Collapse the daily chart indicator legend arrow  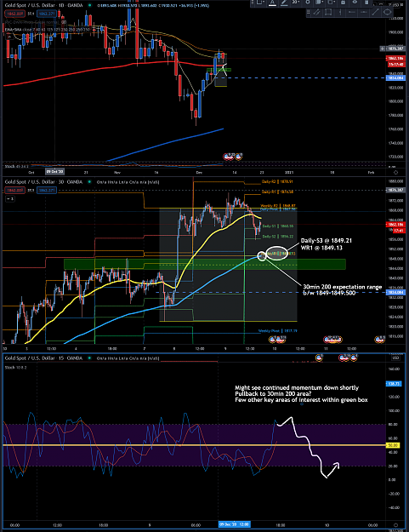pos(9,37)
